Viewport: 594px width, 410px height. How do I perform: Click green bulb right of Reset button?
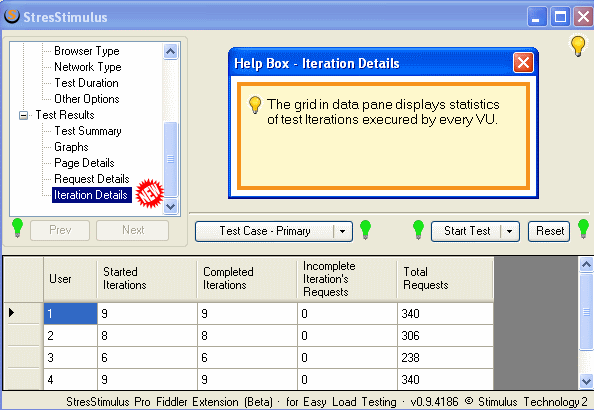583,229
